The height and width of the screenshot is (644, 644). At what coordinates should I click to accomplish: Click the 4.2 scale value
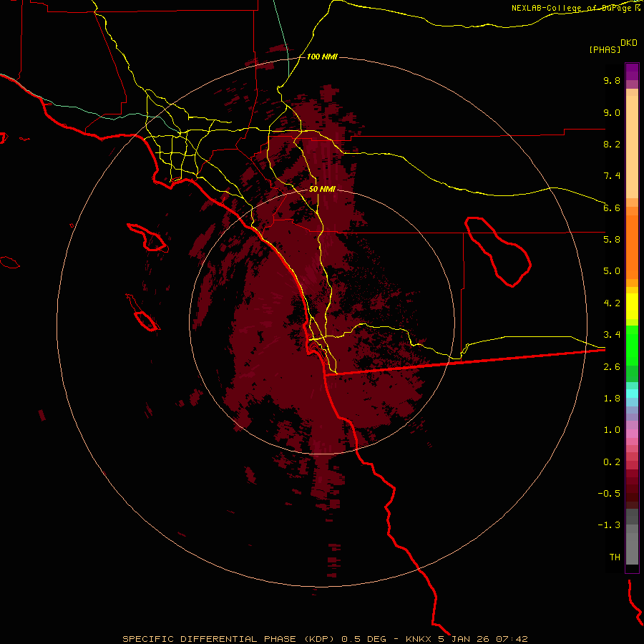612,303
